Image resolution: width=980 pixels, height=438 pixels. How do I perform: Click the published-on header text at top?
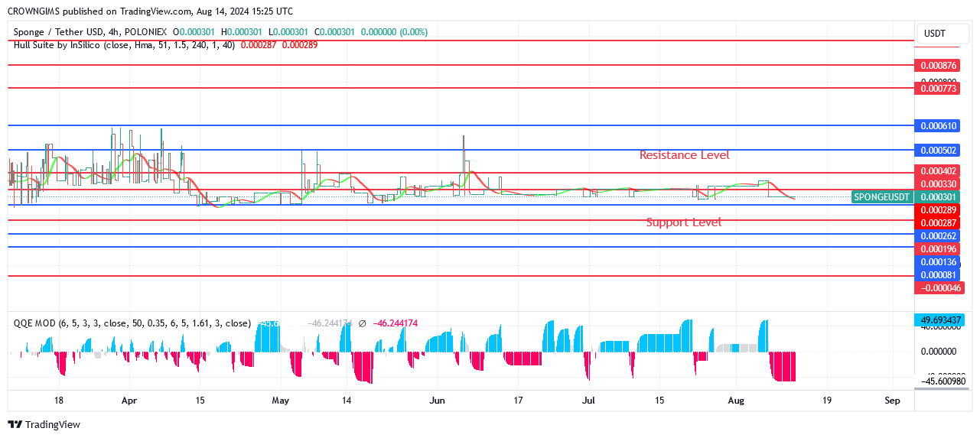pos(150,11)
